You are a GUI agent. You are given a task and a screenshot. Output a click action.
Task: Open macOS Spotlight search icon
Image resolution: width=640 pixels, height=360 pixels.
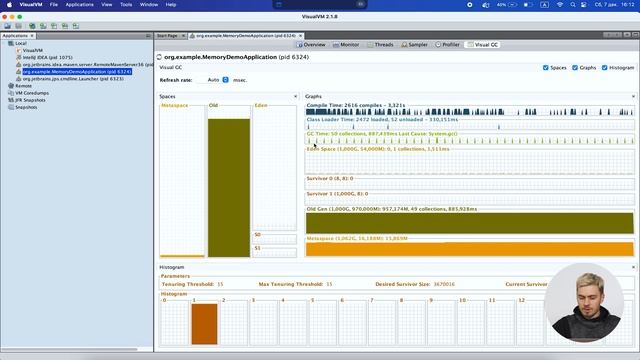(573, 4)
